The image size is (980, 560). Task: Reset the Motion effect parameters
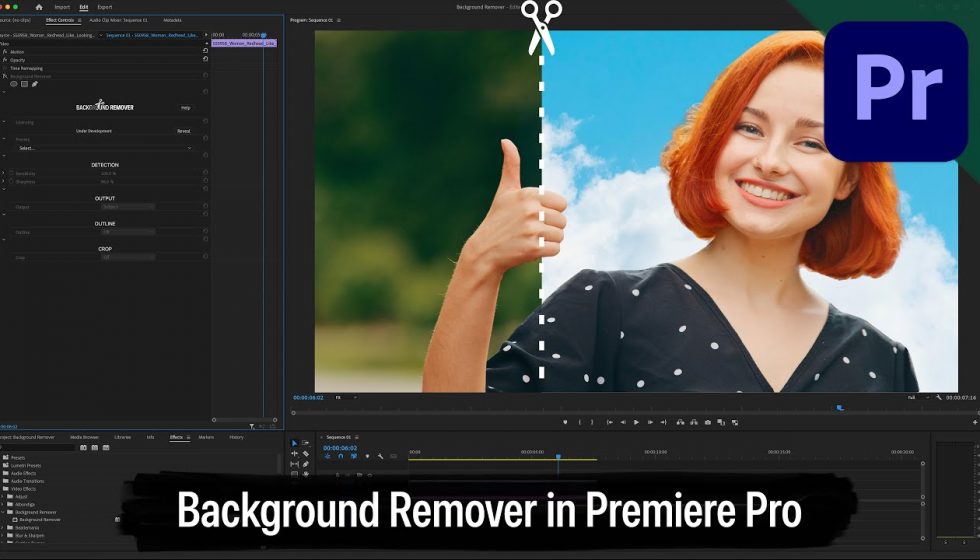206,51
